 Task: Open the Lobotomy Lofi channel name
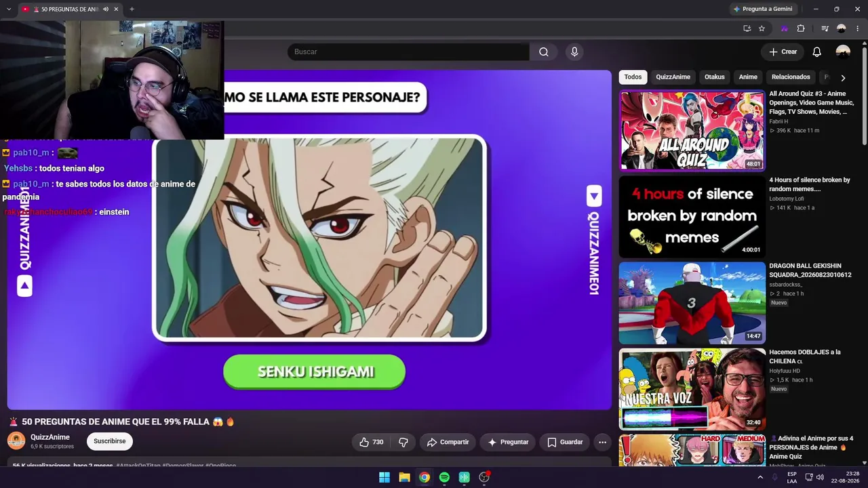point(787,199)
